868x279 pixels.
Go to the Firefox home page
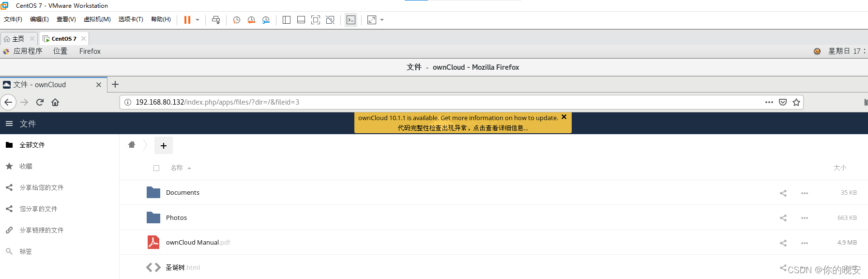(55, 102)
